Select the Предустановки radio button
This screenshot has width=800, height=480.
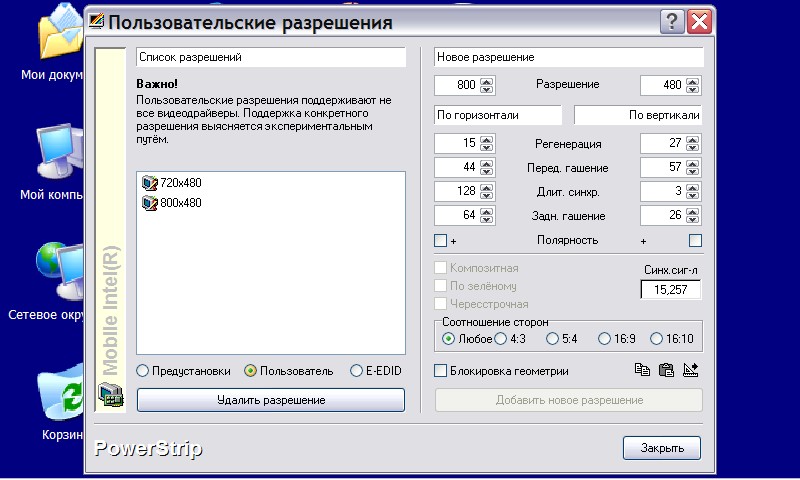click(x=143, y=371)
